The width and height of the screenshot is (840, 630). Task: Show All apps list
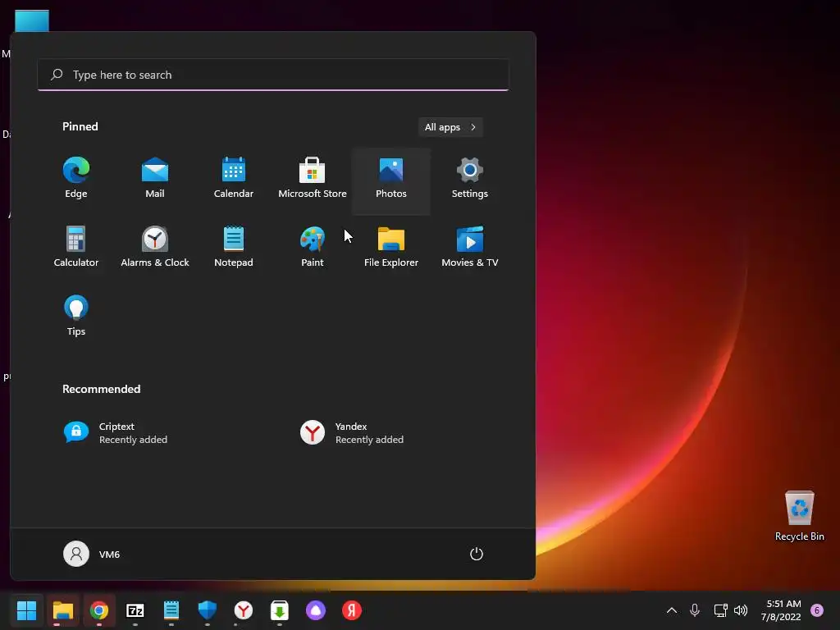[x=450, y=127]
